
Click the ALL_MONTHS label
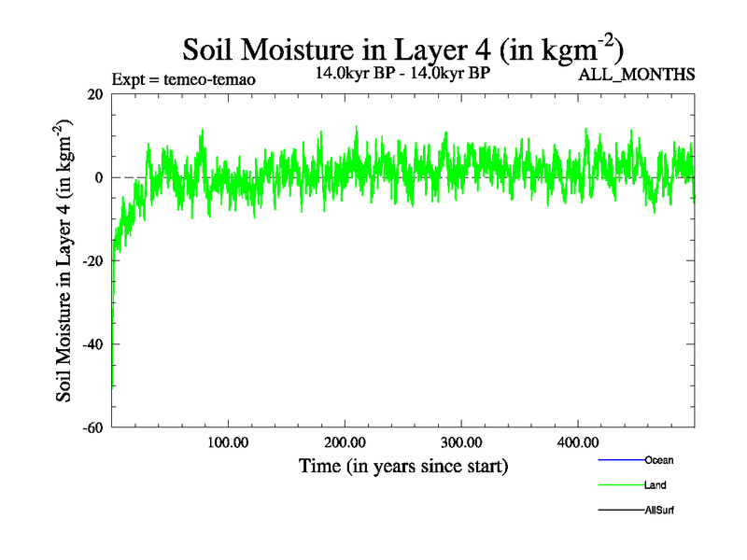point(638,75)
